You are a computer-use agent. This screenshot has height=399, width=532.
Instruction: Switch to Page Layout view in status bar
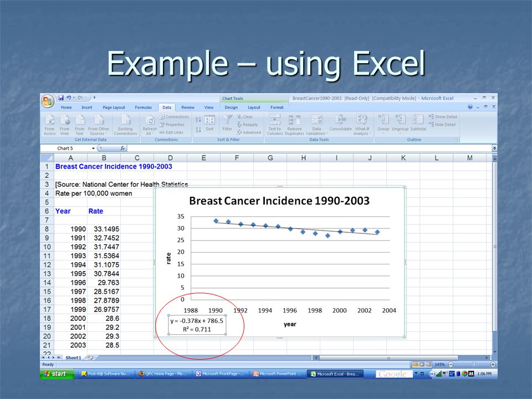(422, 365)
